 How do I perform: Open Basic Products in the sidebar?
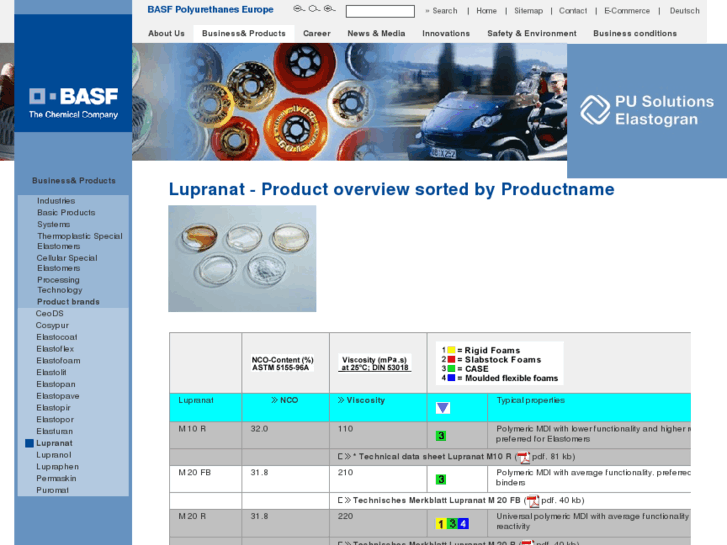pos(66,212)
